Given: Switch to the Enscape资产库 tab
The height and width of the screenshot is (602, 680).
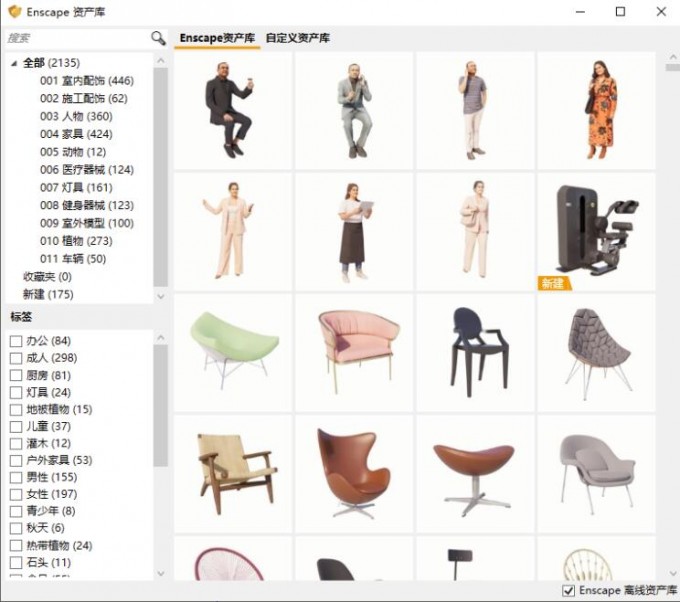Looking at the screenshot, I should click(217, 38).
